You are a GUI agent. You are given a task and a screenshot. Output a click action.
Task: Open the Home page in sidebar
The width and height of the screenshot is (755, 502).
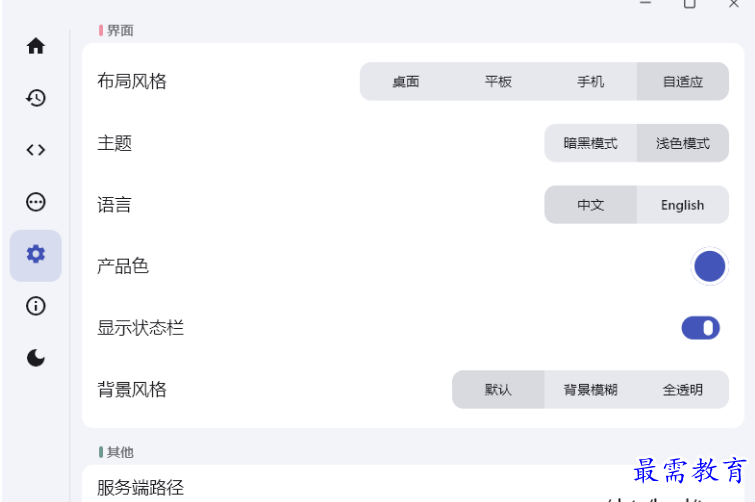point(36,46)
